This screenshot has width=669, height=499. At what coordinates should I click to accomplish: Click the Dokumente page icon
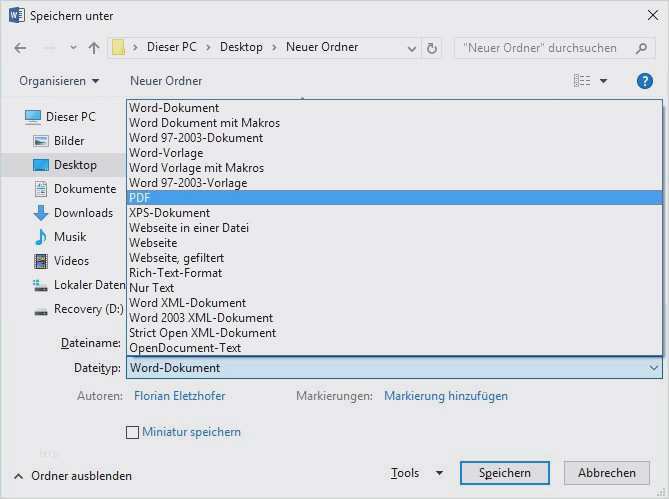point(41,189)
